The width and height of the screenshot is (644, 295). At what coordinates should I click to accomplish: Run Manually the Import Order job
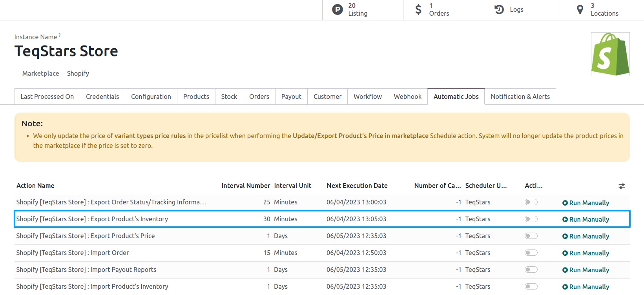586,253
